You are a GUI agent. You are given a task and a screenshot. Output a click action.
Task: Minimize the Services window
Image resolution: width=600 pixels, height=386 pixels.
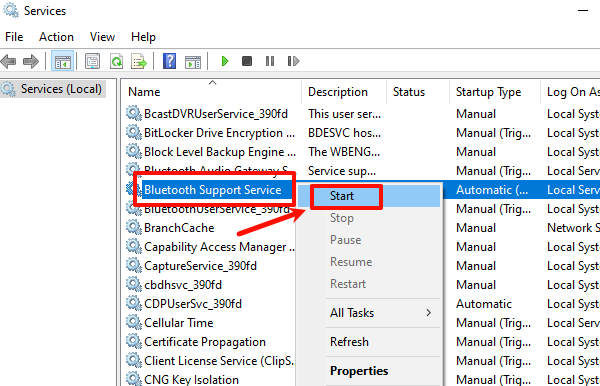(x=583, y=11)
